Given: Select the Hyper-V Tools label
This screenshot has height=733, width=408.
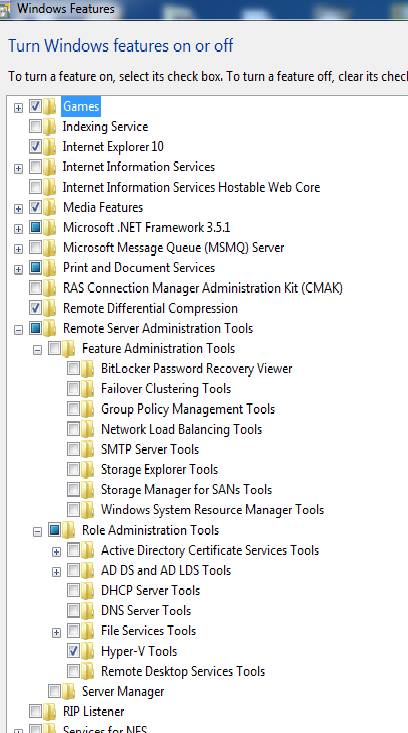Looking at the screenshot, I should [139, 651].
